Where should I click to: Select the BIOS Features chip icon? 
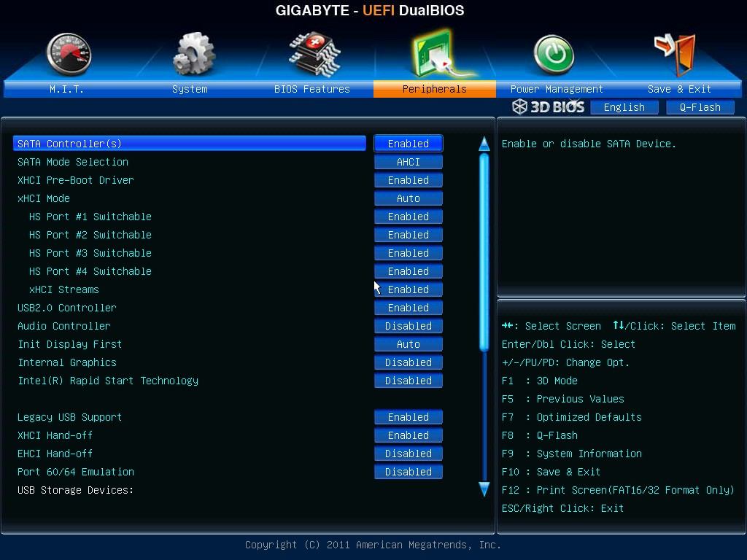coord(314,54)
